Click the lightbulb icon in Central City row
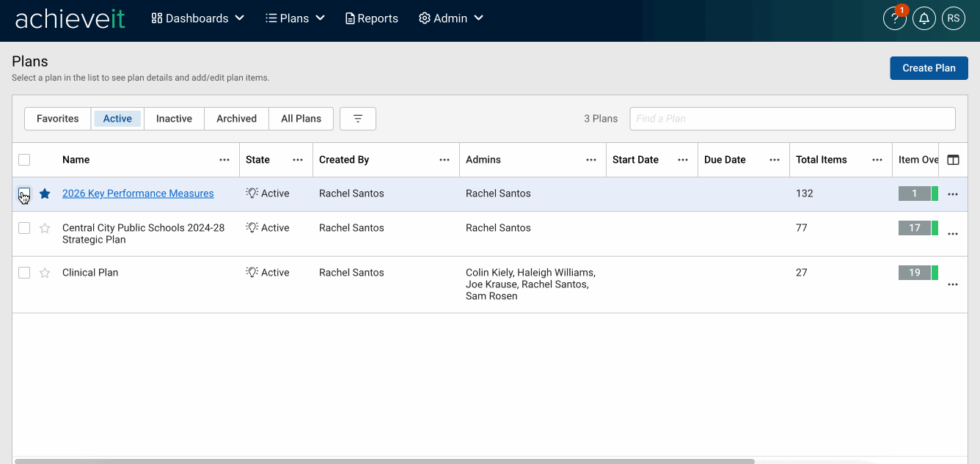The width and height of the screenshot is (980, 464). [252, 227]
